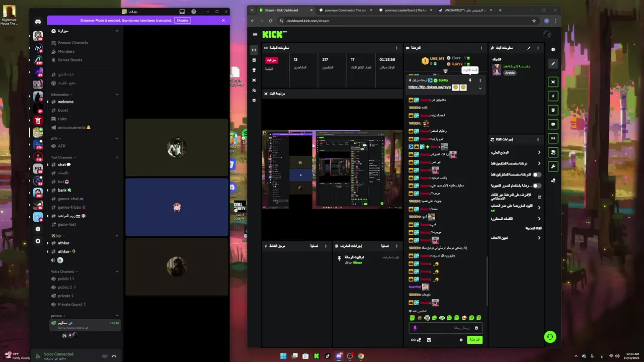This screenshot has height=362, width=644.
Task: Edit stream info with pencil icon
Action: click(529, 48)
